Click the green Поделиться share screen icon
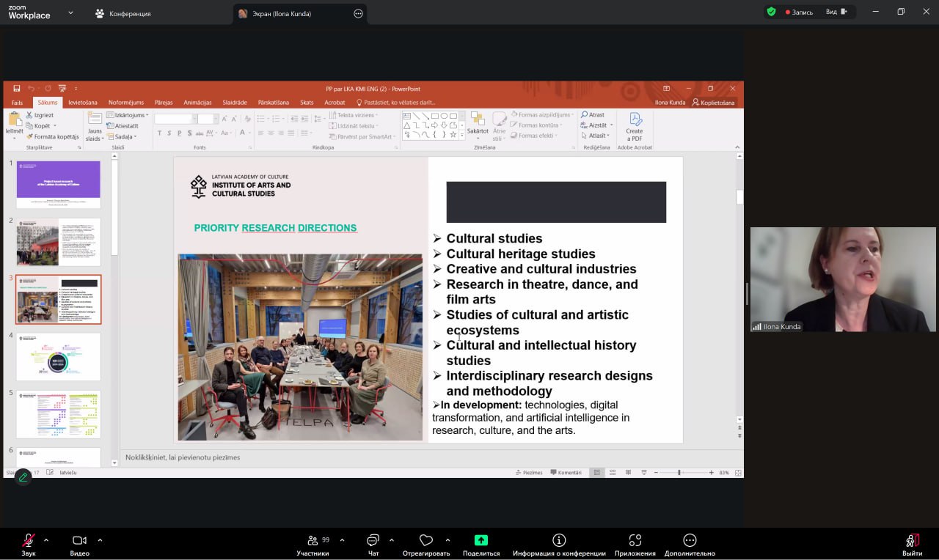This screenshot has width=939, height=560. pos(481,541)
